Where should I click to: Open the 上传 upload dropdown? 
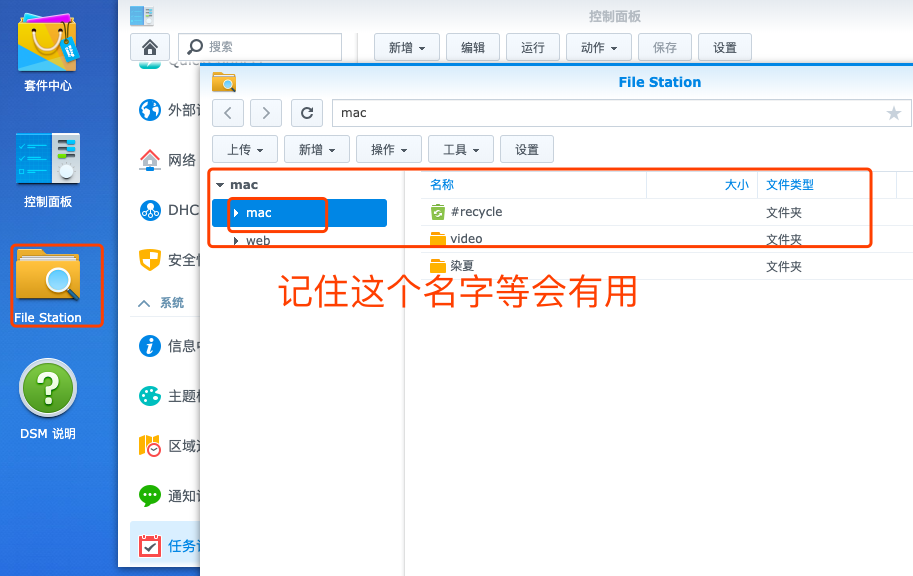pos(245,150)
